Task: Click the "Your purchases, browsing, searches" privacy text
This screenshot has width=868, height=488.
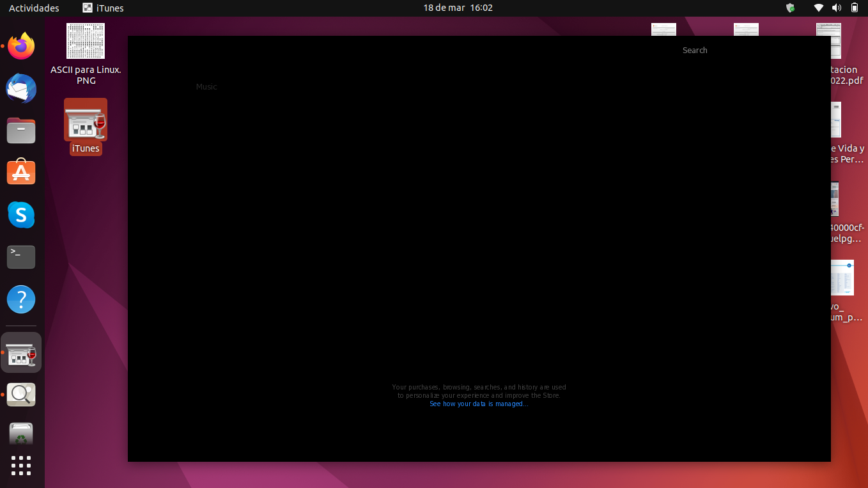Action: tap(479, 391)
